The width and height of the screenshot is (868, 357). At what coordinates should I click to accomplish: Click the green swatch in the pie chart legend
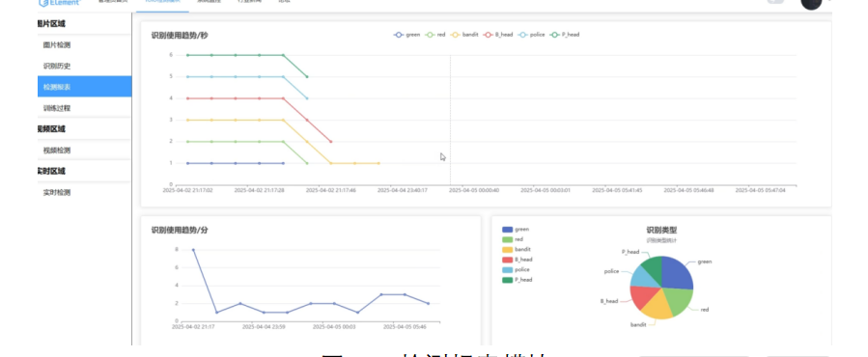[507, 229]
